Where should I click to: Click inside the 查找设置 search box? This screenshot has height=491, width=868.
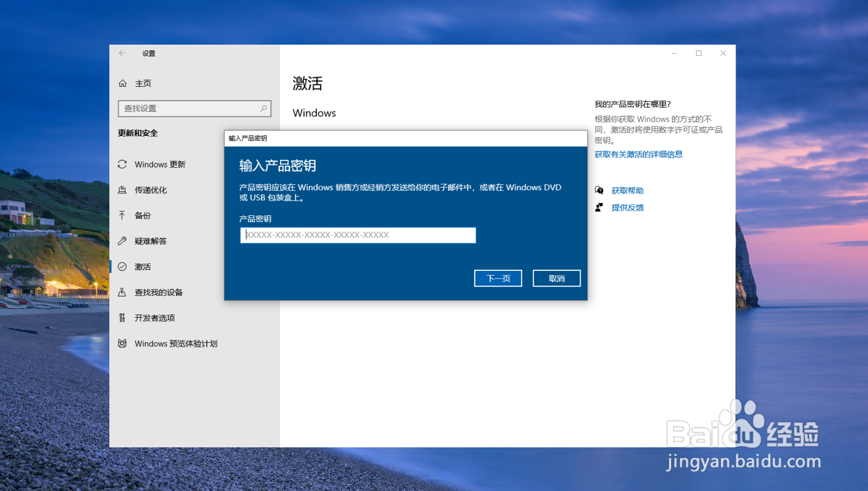tap(191, 108)
